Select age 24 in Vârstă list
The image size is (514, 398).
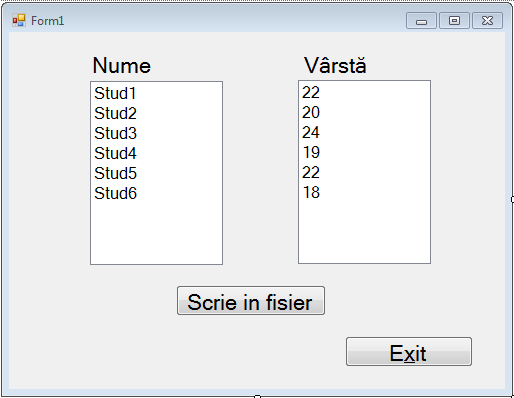[364, 132]
